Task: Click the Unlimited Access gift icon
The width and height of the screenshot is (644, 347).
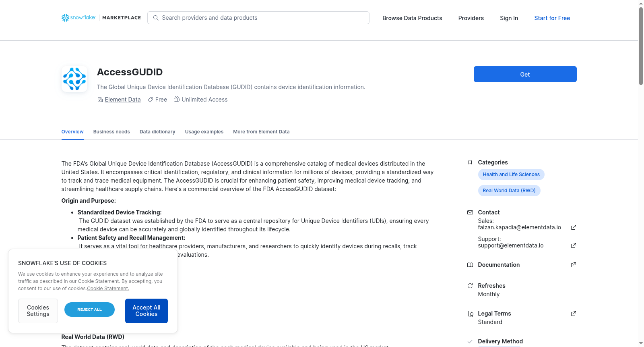Action: [177, 99]
